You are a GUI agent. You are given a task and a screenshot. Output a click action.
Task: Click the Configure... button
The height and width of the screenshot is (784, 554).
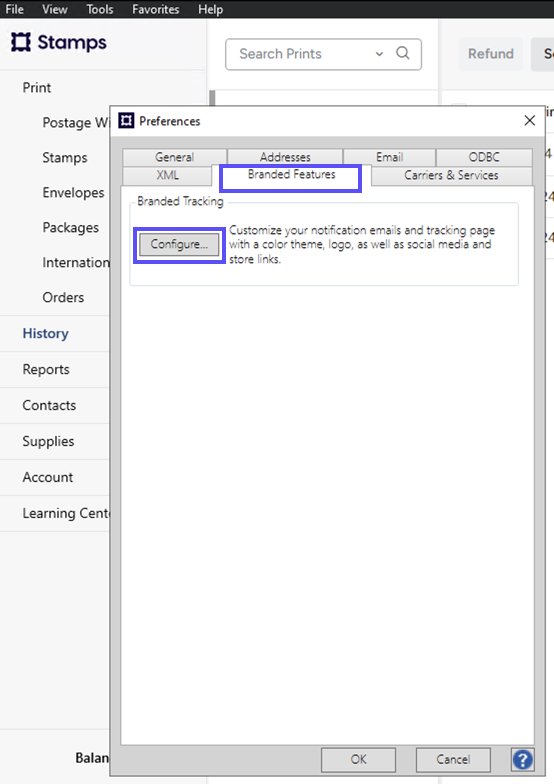click(x=179, y=244)
